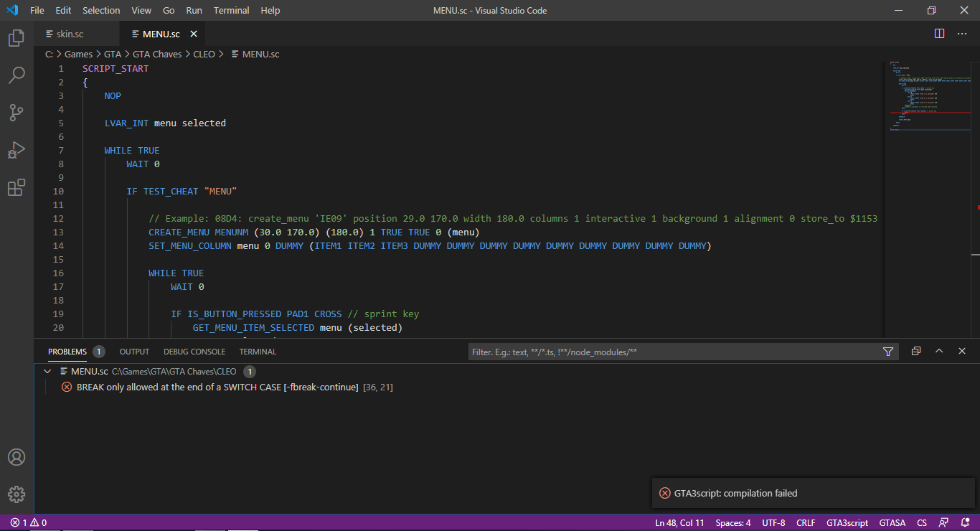Change indentation via Spaces: 4

[x=733, y=522]
